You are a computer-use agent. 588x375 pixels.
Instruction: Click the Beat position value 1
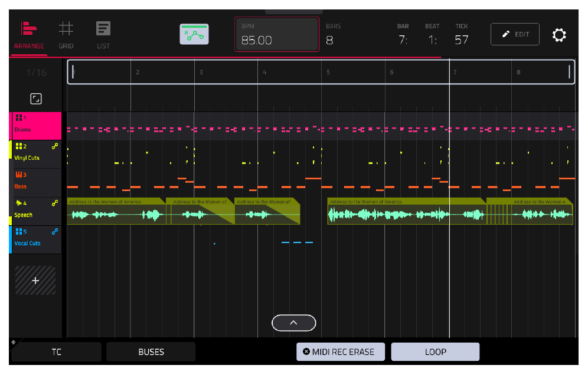click(x=432, y=40)
